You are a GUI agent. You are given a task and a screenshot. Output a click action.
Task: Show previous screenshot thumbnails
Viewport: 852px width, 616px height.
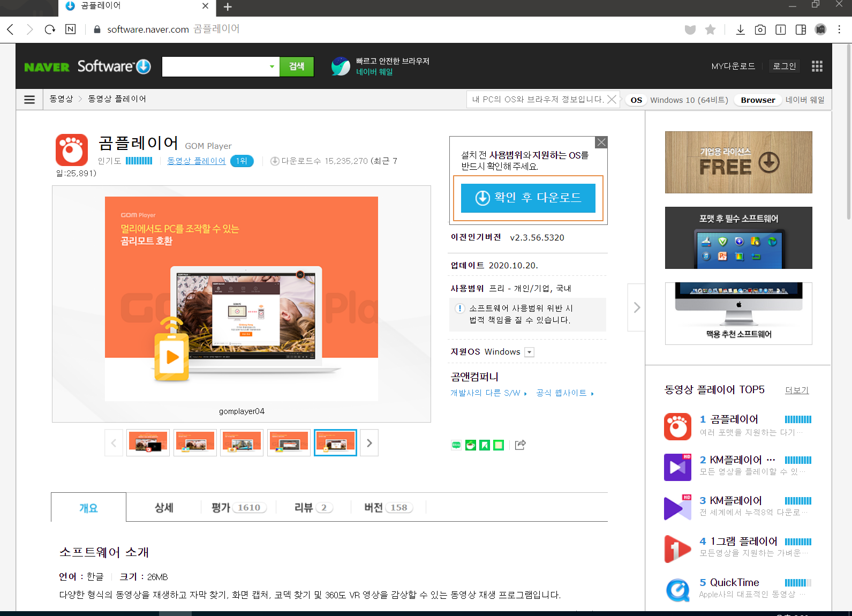pos(114,443)
